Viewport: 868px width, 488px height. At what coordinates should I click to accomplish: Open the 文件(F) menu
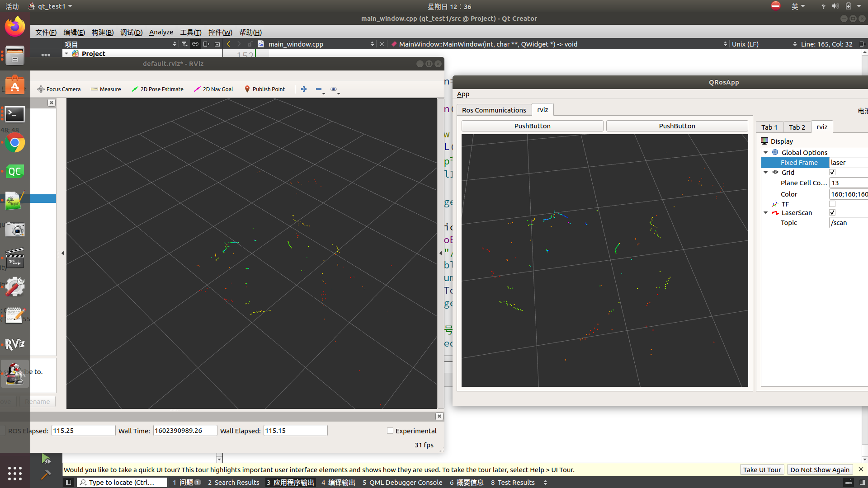[46, 32]
